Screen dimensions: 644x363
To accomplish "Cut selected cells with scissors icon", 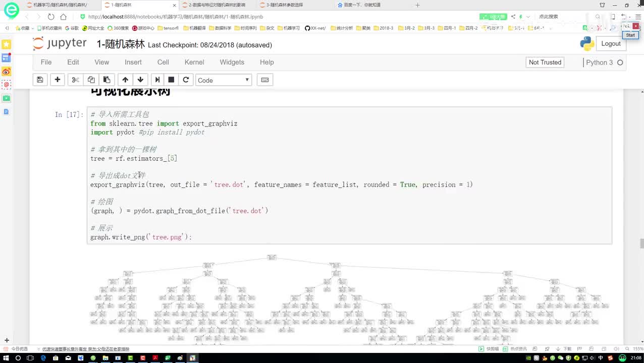I will coord(75,80).
